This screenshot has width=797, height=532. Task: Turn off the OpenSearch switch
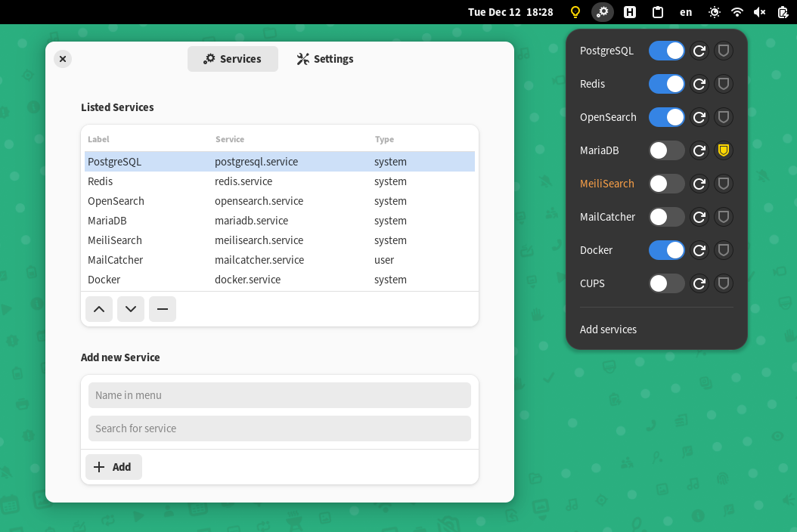(x=667, y=117)
